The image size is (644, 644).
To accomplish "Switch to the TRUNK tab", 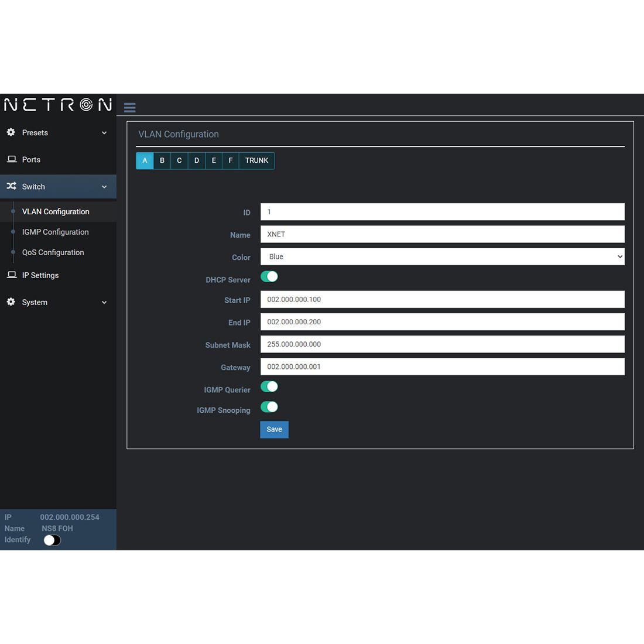I will coord(256,160).
